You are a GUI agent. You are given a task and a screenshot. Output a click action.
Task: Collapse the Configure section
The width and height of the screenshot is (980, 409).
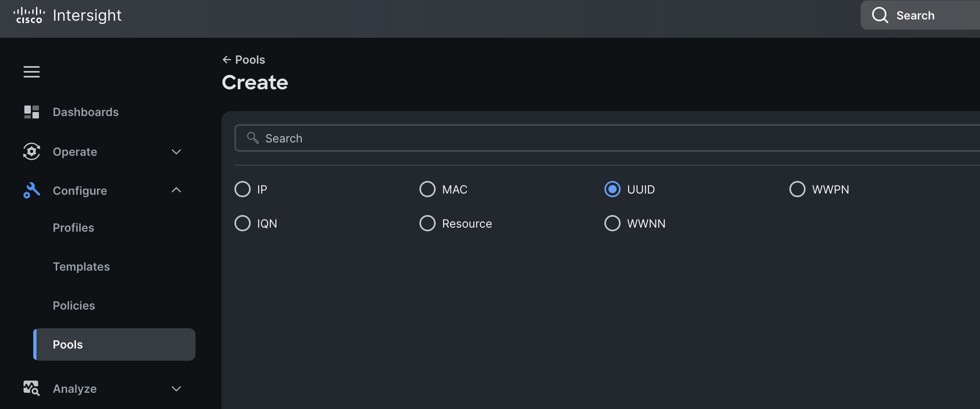pos(176,189)
